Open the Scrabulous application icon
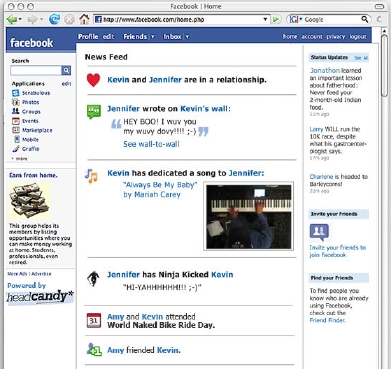Image resolution: width=391 pixels, height=369 pixels. (x=16, y=93)
